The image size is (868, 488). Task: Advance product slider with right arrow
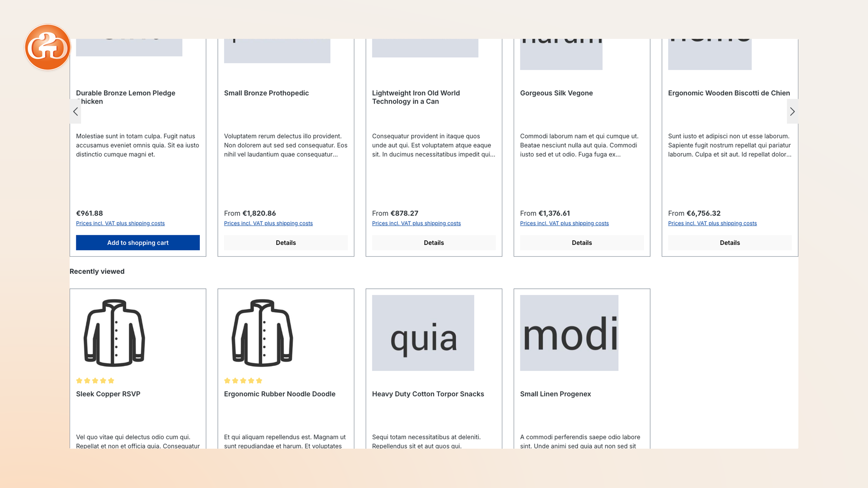click(x=792, y=112)
